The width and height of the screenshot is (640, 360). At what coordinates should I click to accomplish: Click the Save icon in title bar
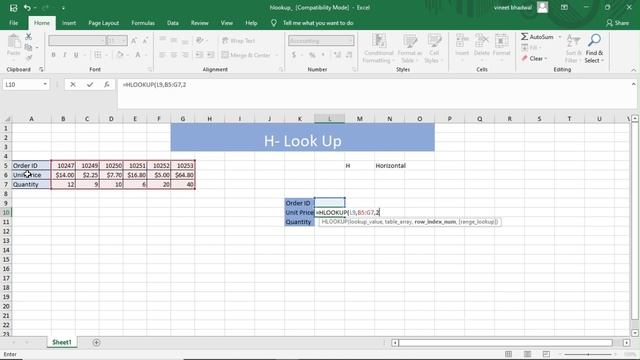13,8
